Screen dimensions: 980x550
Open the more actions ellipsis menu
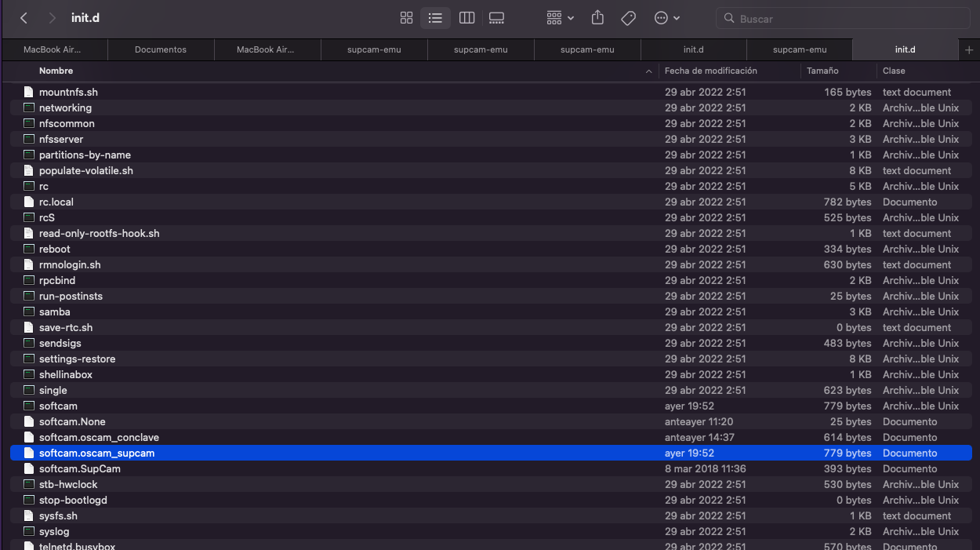(x=666, y=18)
